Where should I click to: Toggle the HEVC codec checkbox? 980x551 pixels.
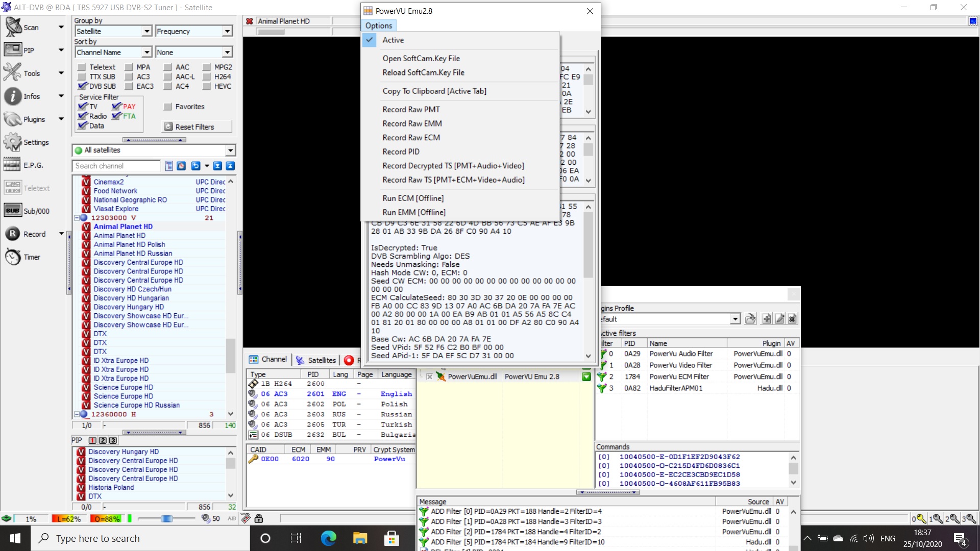(x=207, y=86)
